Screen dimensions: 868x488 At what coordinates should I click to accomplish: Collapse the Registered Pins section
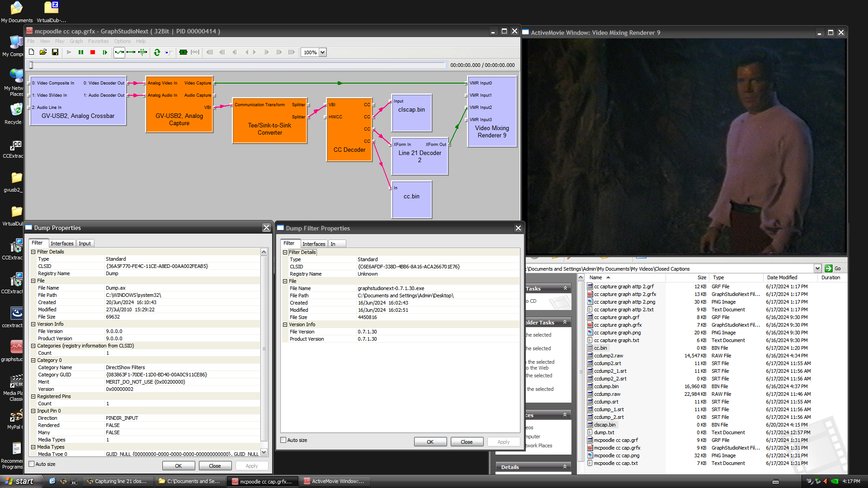33,396
